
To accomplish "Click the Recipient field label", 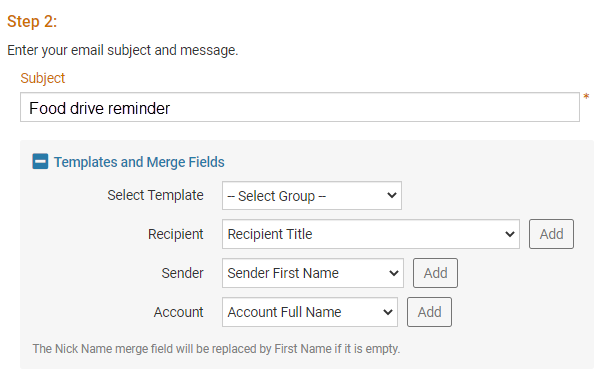I will 175,234.
